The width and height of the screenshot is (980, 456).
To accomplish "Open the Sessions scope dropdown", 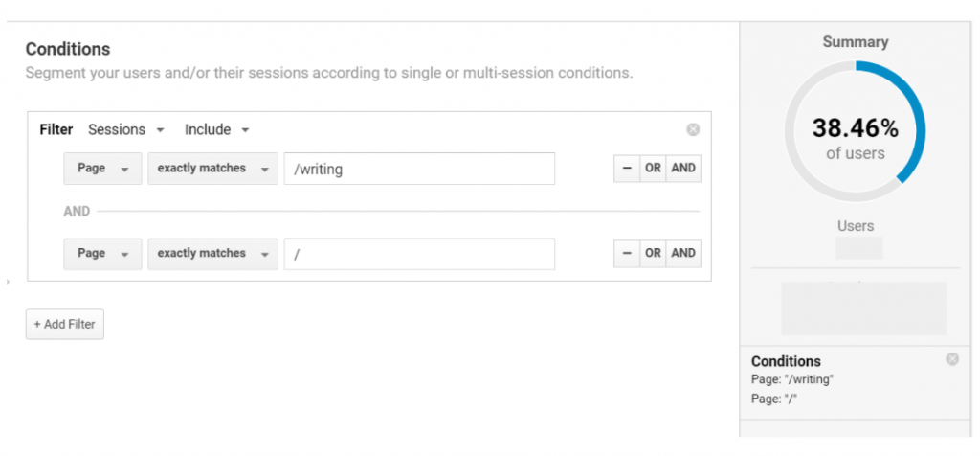I will pyautogui.click(x=126, y=129).
